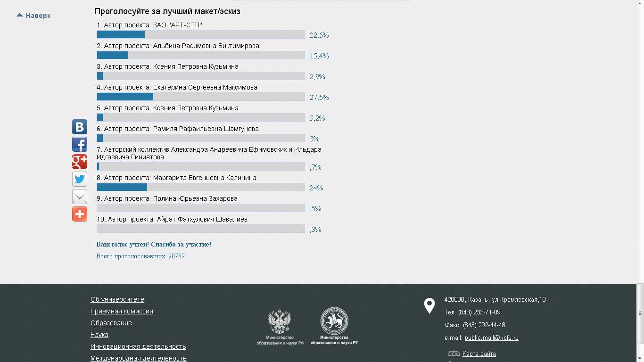Click the map pin address icon
The image size is (644, 362).
coord(429,306)
